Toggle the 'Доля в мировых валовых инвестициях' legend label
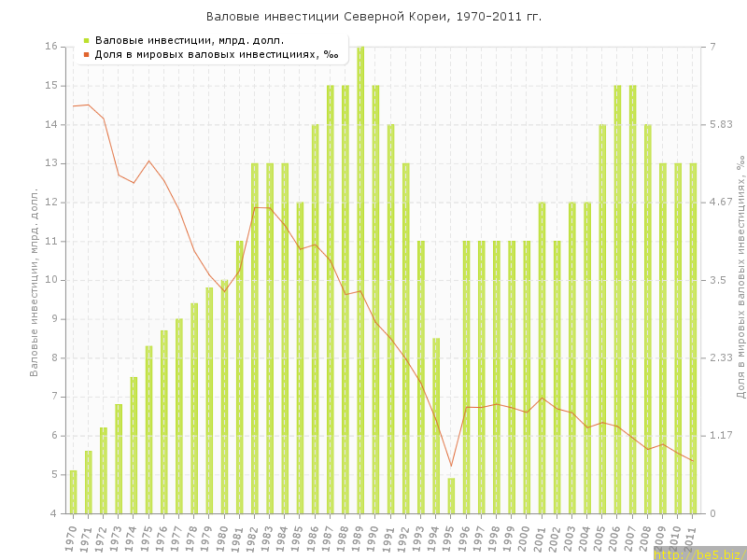Image resolution: width=747 pixels, height=560 pixels. [217, 55]
